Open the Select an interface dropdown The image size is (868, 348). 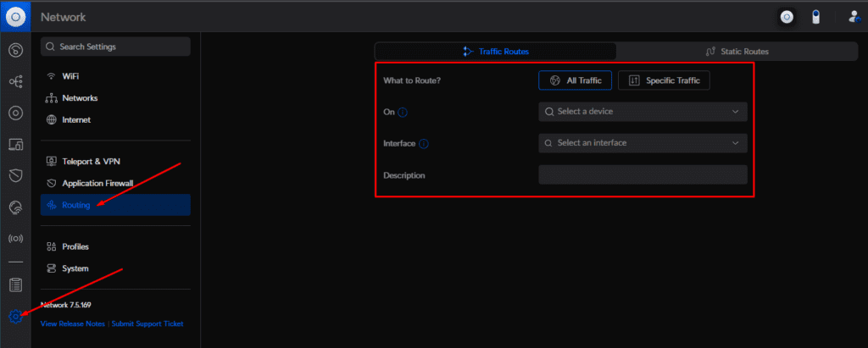[x=643, y=143]
